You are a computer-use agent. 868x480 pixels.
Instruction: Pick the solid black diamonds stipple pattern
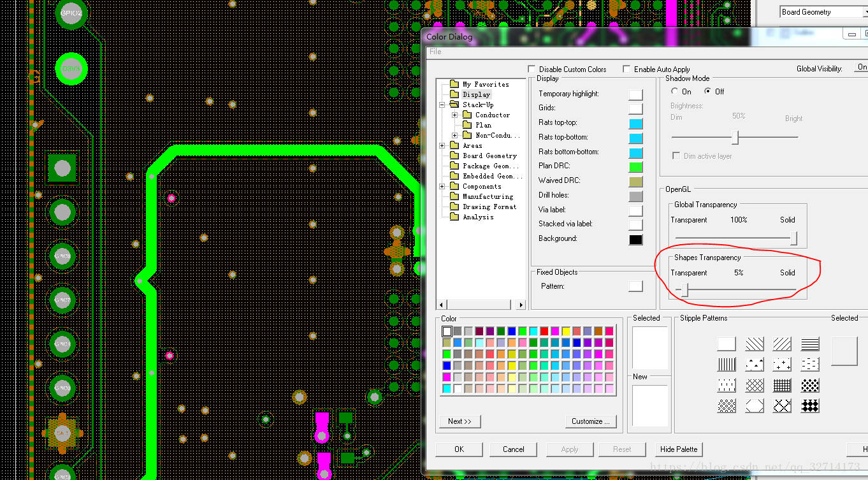point(809,405)
